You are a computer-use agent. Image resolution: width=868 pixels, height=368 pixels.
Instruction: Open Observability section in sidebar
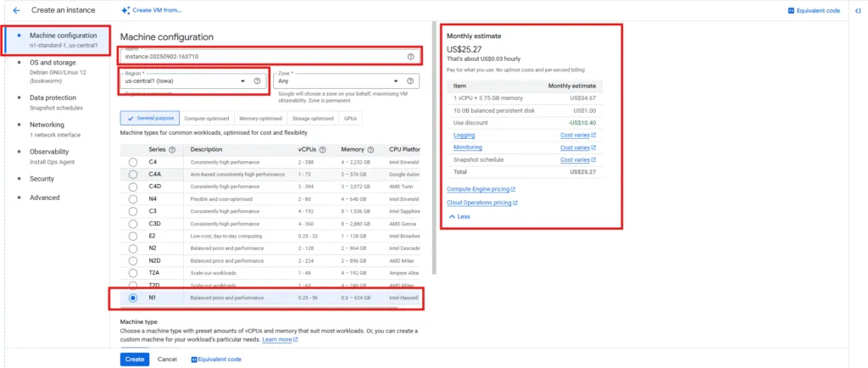(x=58, y=156)
